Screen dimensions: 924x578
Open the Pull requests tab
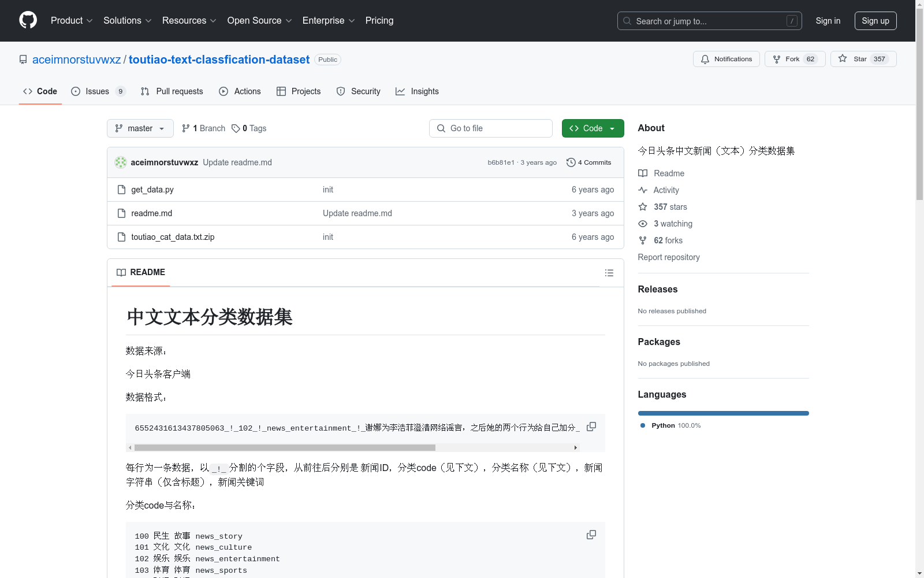(172, 91)
